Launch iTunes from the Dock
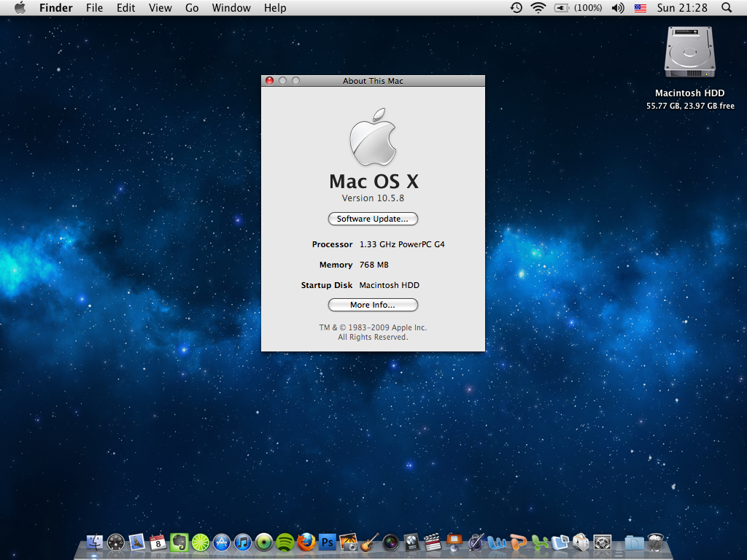The image size is (747, 560). [x=242, y=542]
